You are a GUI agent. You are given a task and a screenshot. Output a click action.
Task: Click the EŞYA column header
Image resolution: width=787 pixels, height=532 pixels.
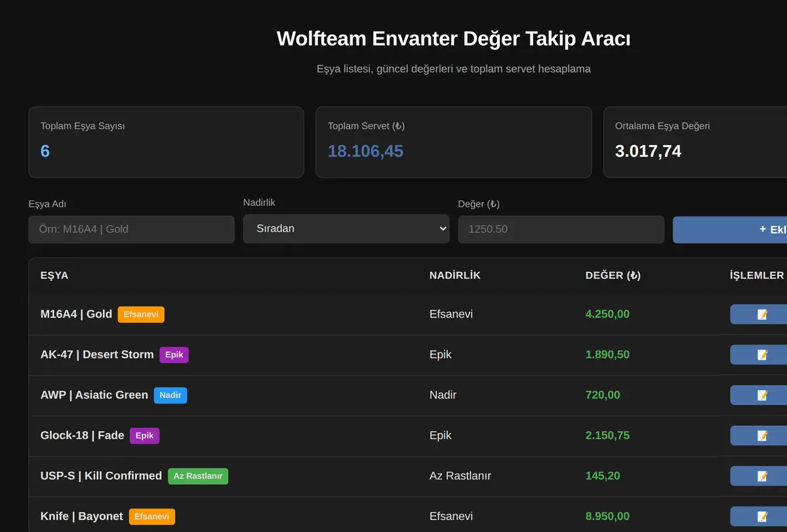(x=54, y=276)
